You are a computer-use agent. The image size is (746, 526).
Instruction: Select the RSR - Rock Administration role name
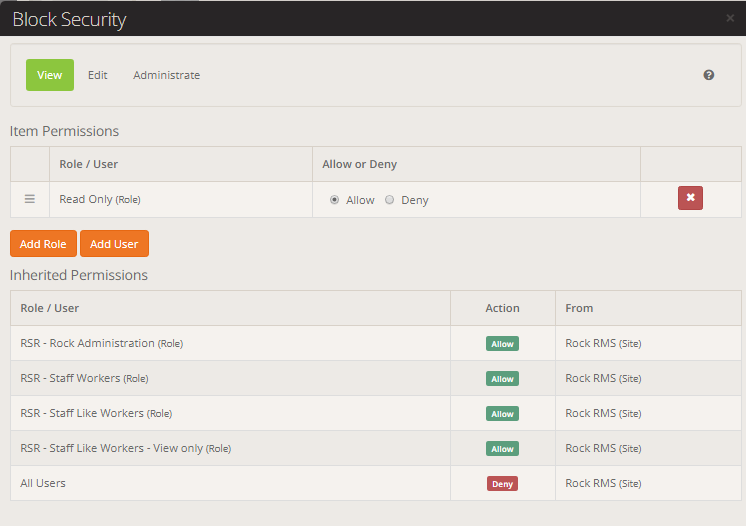click(x=88, y=343)
